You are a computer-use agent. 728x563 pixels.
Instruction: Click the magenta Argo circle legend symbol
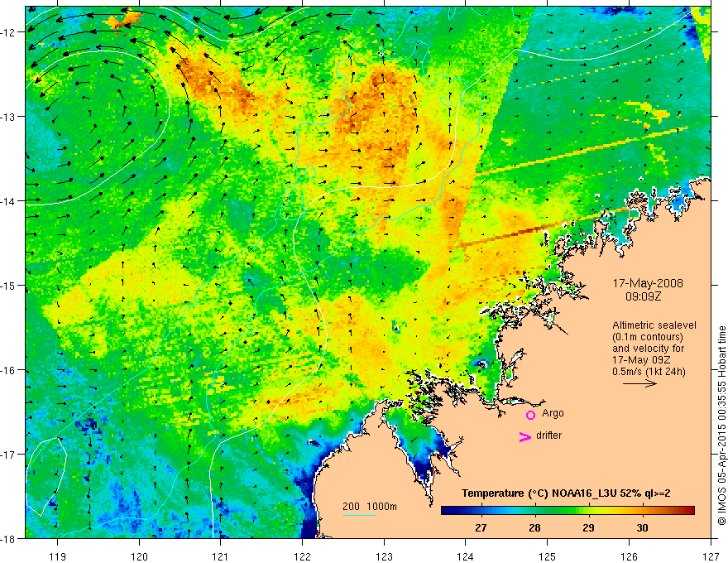click(x=530, y=415)
